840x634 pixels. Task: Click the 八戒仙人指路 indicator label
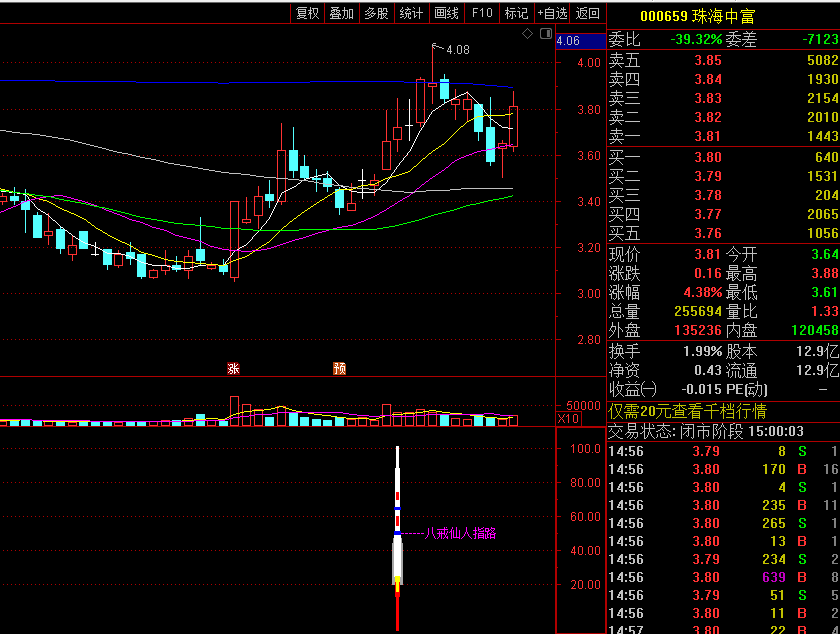[x=460, y=533]
